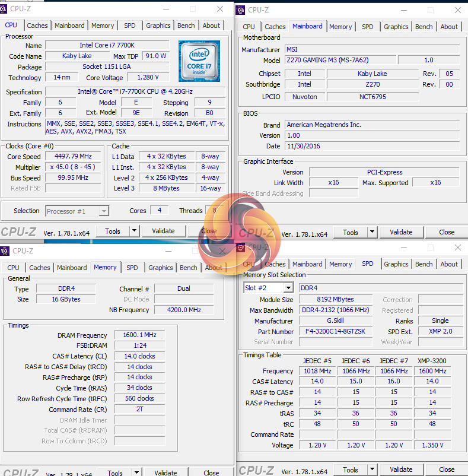Viewport: 468px width, 476px height.
Task: Select Memory tab in Mainboard window
Action: (x=340, y=27)
